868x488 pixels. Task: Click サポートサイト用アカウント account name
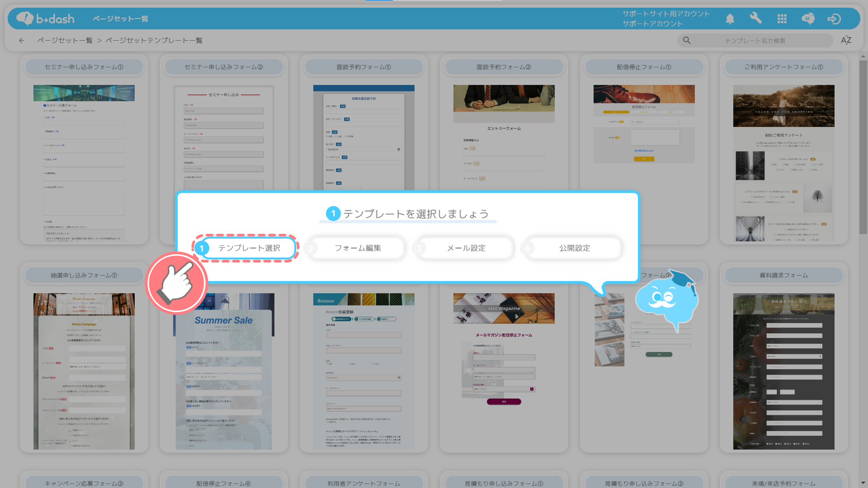(x=666, y=13)
